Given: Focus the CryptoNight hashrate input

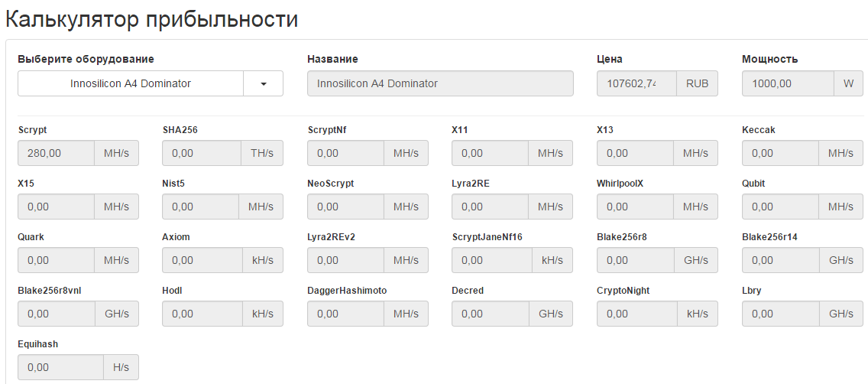Looking at the screenshot, I should (635, 314).
